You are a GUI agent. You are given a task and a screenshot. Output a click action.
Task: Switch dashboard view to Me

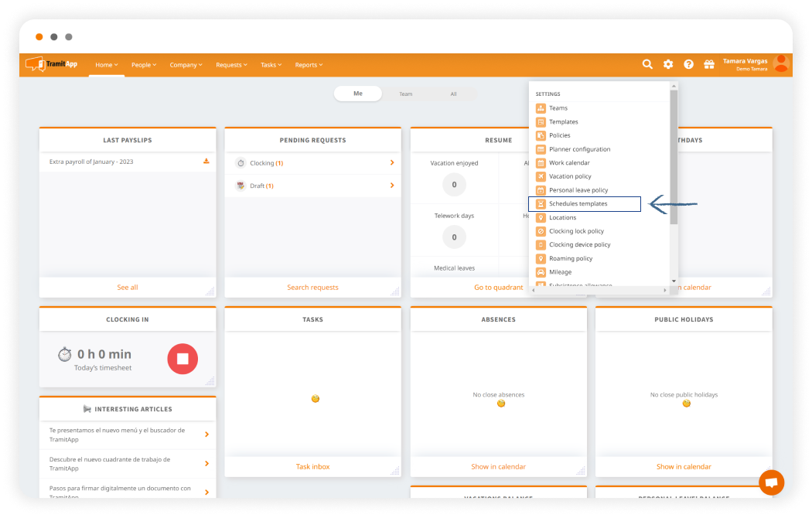pos(357,93)
